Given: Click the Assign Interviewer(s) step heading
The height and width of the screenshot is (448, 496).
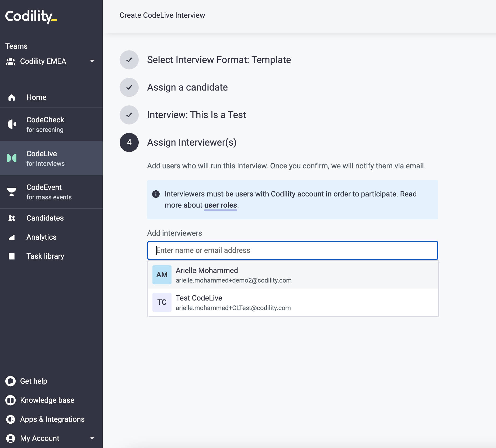Looking at the screenshot, I should click(192, 142).
